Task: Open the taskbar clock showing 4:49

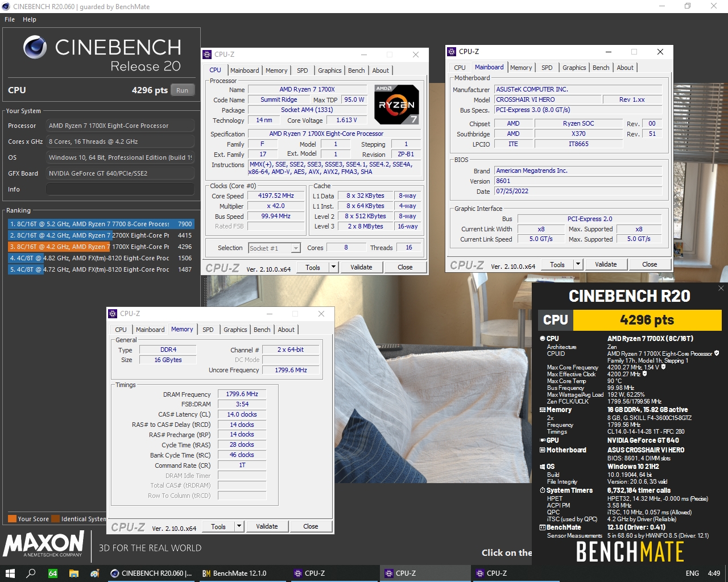Action: 714,573
